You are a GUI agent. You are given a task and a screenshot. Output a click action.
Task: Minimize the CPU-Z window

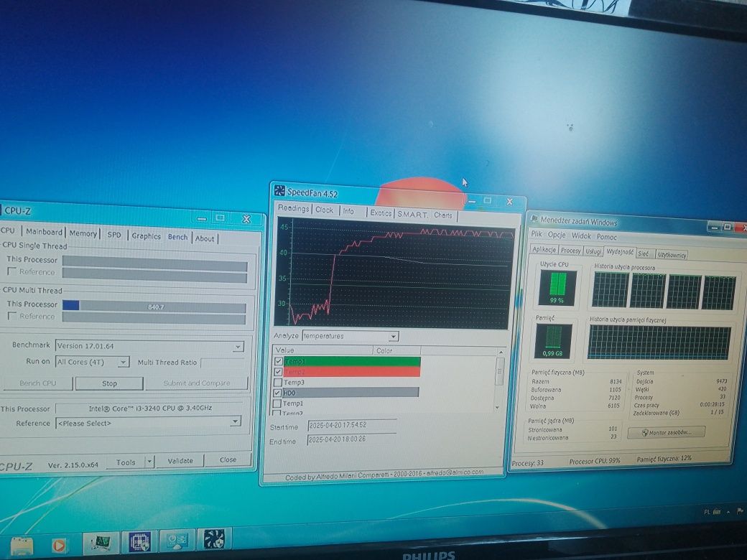coord(202,218)
